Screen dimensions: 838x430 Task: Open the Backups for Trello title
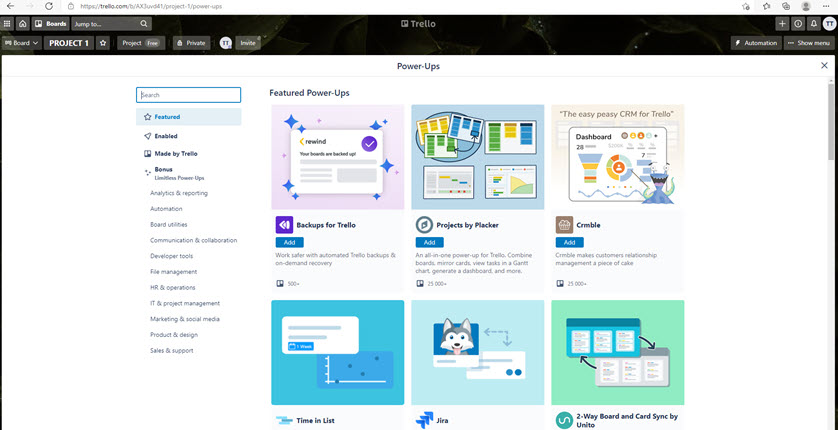[x=326, y=225]
